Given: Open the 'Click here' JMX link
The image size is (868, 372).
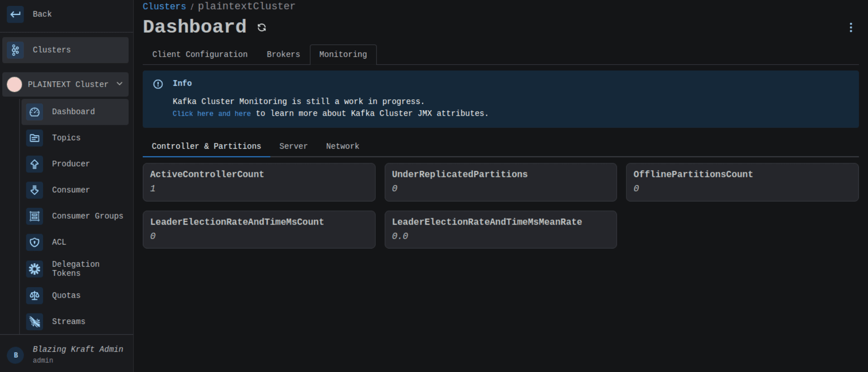Looking at the screenshot, I should pos(193,113).
